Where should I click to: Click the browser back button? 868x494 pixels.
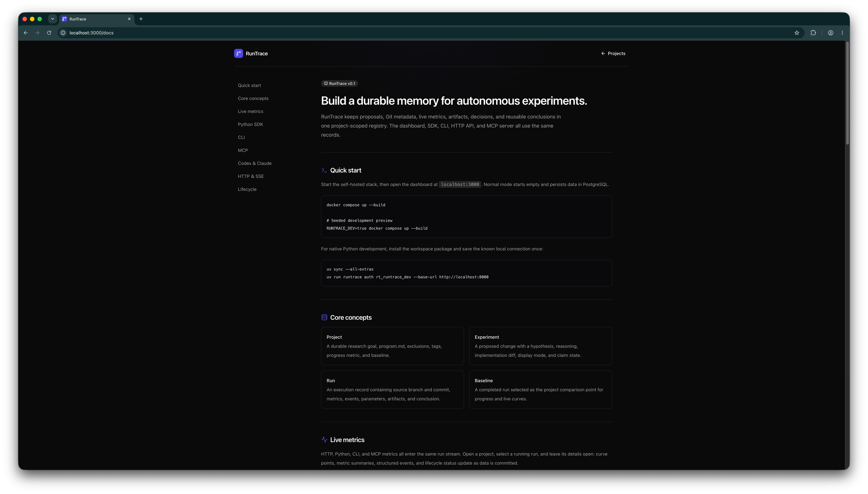tap(26, 33)
